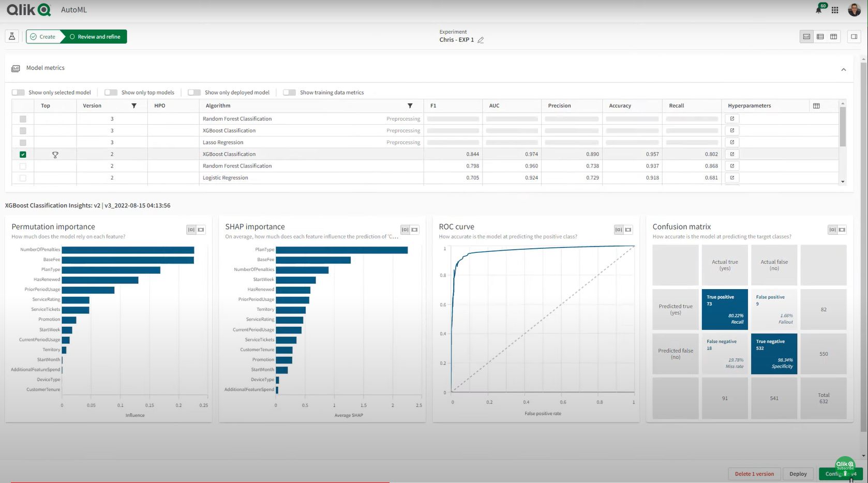
Task: Click the edit pencil beside Chris - EXP 1
Action: coord(481,40)
